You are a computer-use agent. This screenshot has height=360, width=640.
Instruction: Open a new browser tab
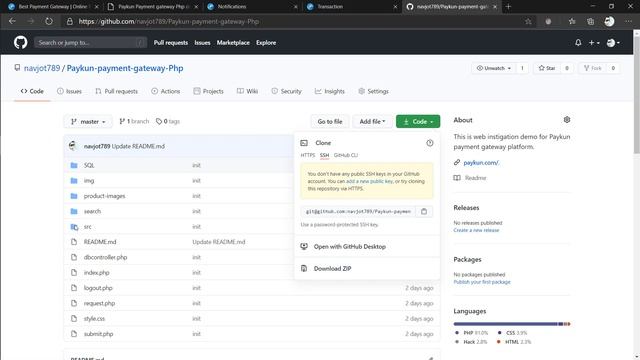coord(508,7)
